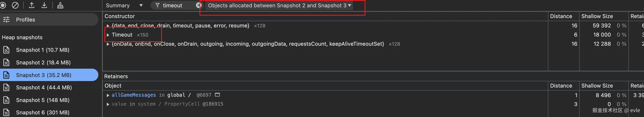
Task: Select Snapshot 1 (10.7 MB)
Action: pos(42,50)
